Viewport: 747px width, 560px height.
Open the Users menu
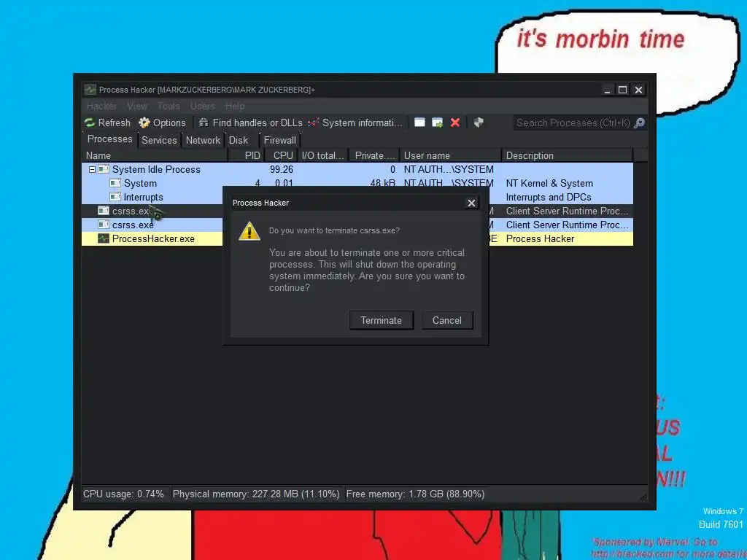click(203, 106)
